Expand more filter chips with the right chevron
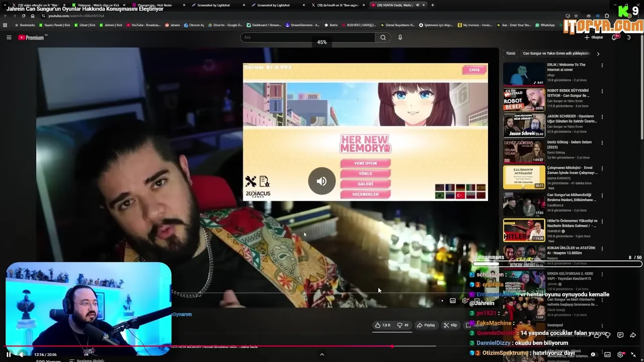 [x=598, y=53]
